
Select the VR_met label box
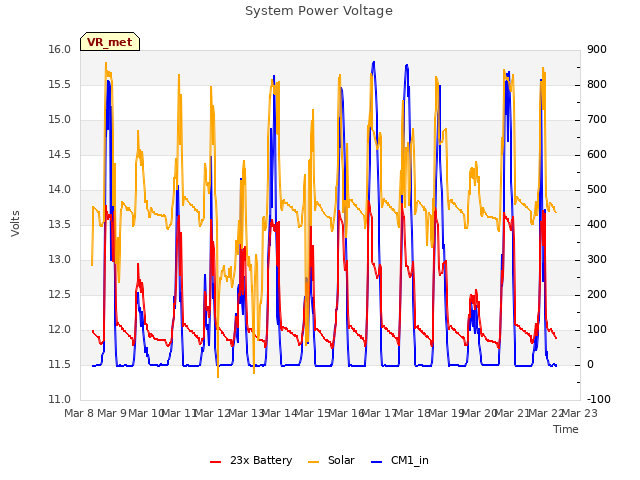coord(110,42)
